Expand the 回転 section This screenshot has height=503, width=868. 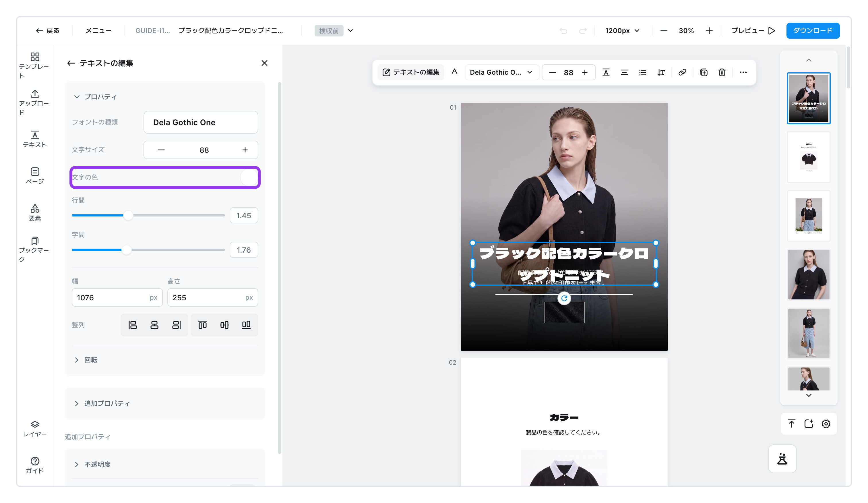pyautogui.click(x=86, y=360)
